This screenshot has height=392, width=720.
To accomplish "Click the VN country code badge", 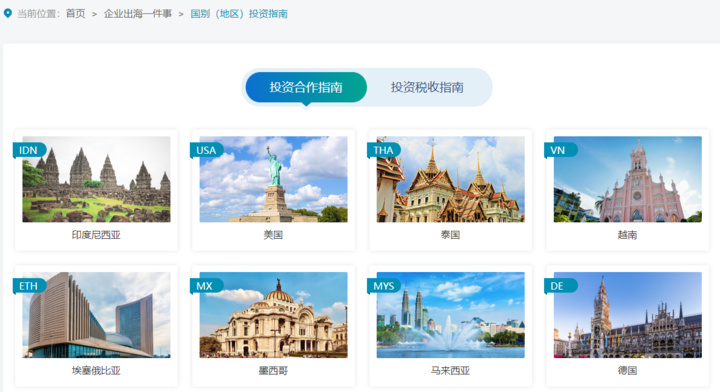I will click(x=561, y=150).
